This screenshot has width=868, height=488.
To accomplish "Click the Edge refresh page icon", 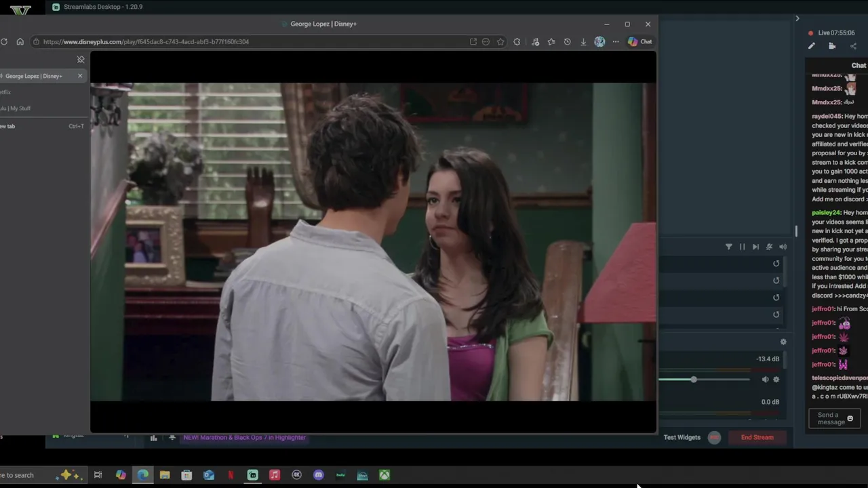I will click(x=4, y=41).
